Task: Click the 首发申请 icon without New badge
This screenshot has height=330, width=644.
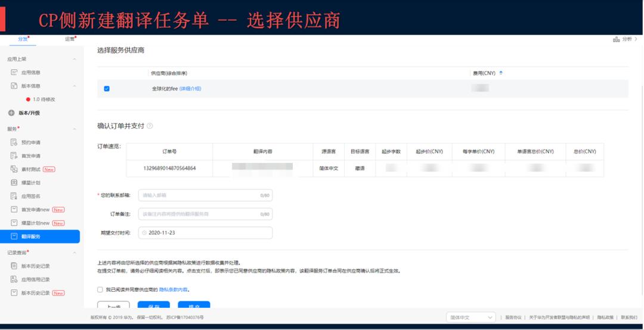Action: [14, 156]
